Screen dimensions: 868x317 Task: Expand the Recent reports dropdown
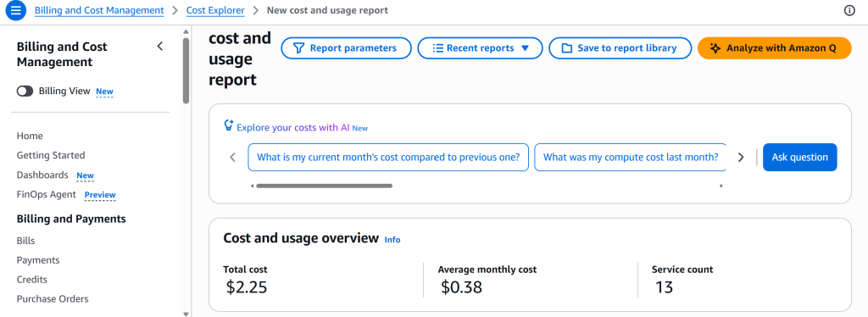481,48
